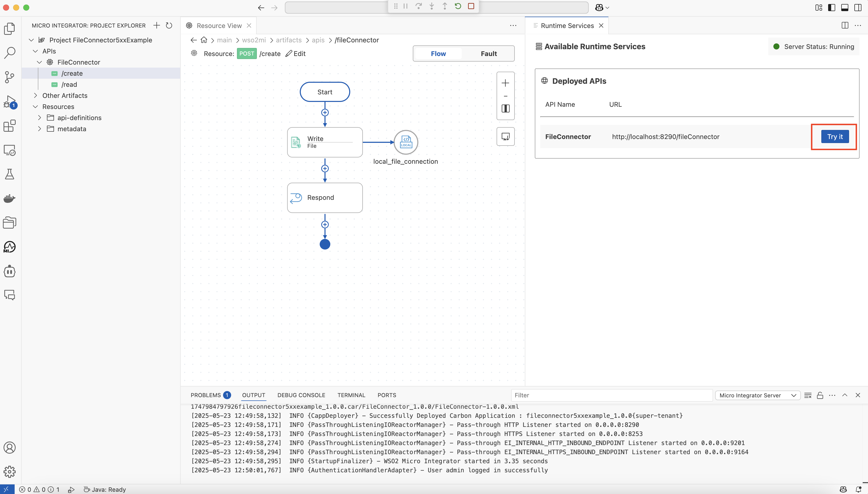Click the output Filter field
Image resolution: width=868 pixels, height=494 pixels.
coord(611,395)
